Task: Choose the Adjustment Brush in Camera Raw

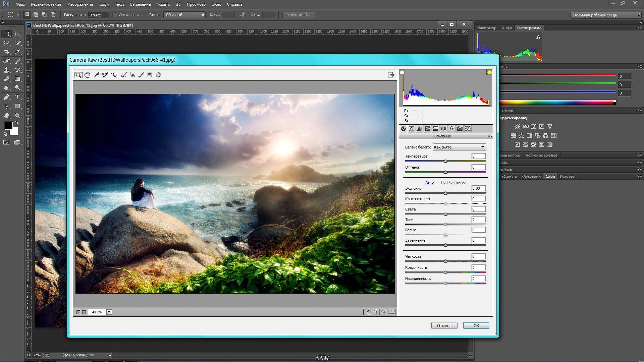Action: click(141, 75)
